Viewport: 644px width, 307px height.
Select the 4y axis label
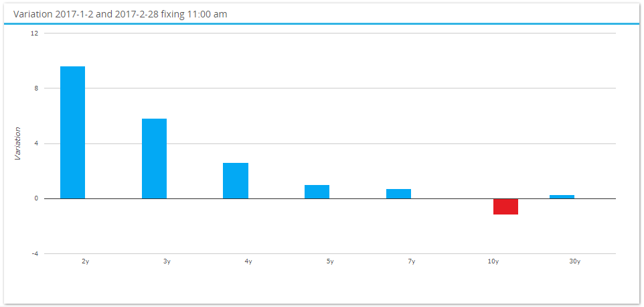point(248,261)
